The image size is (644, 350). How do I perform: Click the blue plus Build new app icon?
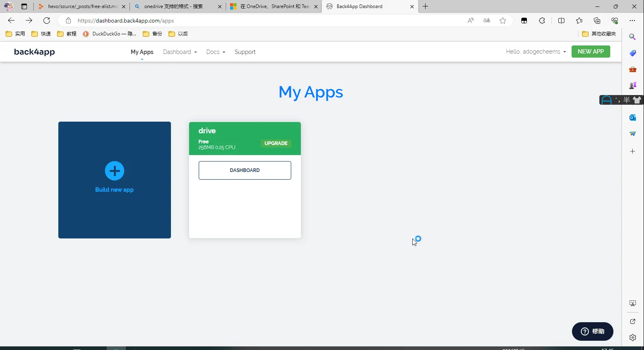click(115, 171)
